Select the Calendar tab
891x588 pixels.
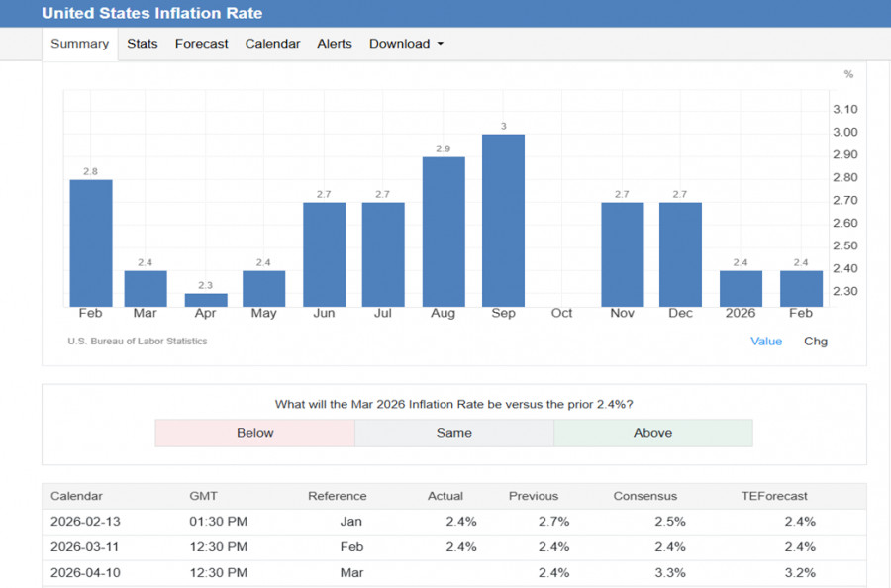tap(272, 44)
